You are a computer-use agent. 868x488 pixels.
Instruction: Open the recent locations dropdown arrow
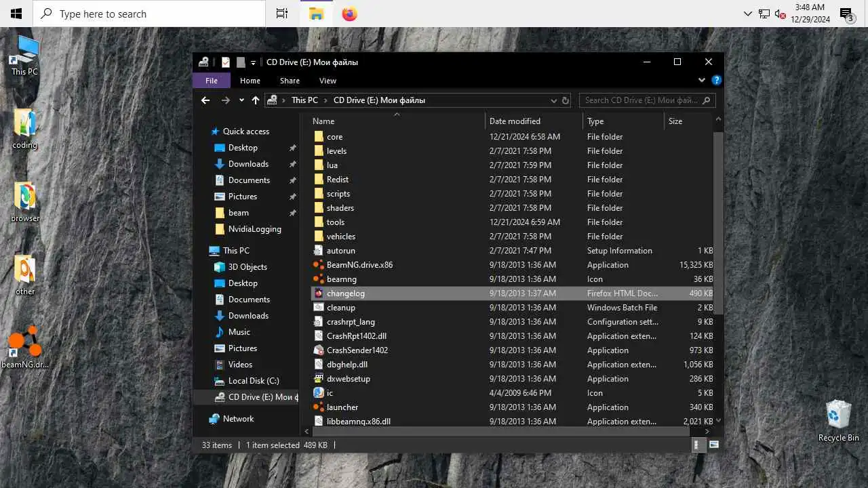point(241,100)
